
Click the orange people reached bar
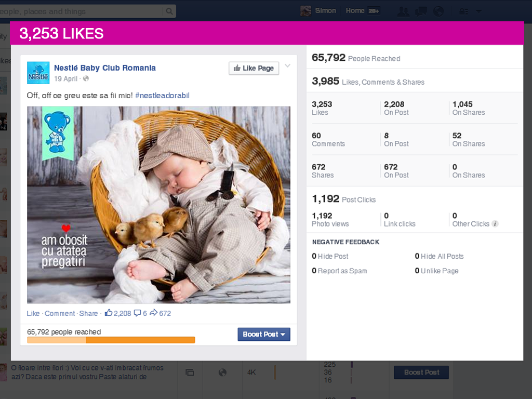point(111,340)
